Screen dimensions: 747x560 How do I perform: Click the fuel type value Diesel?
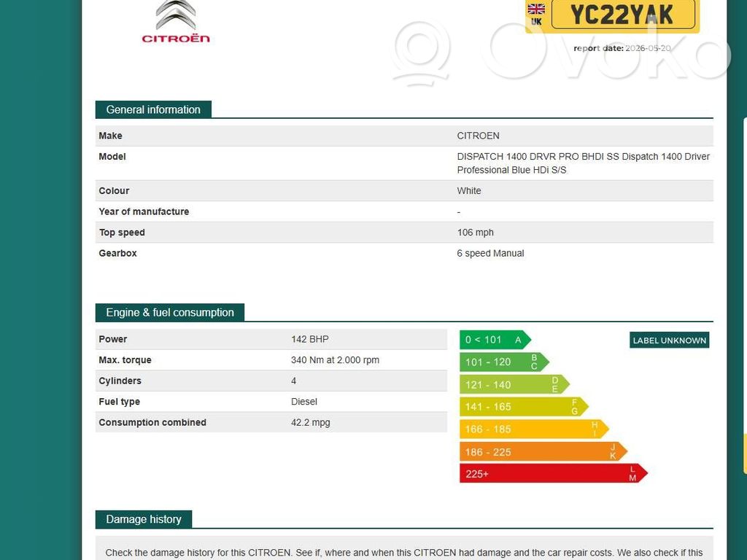304,402
